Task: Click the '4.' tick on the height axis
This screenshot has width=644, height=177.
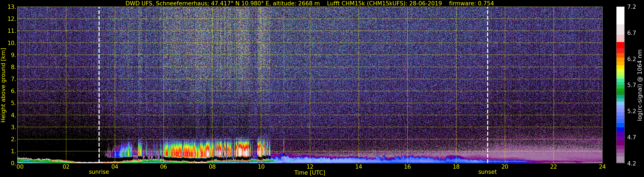Action: click(x=13, y=115)
